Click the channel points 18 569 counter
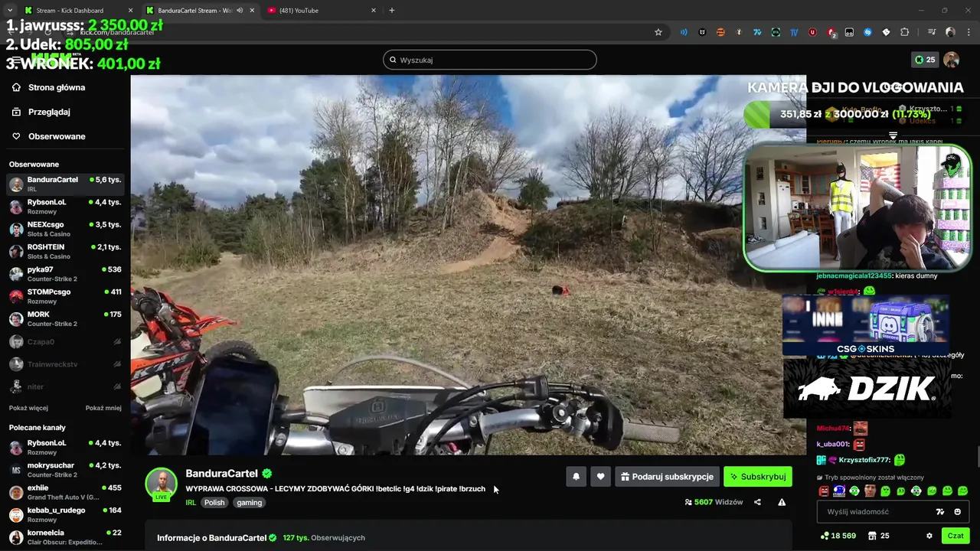The width and height of the screenshot is (980, 551). 838,536
